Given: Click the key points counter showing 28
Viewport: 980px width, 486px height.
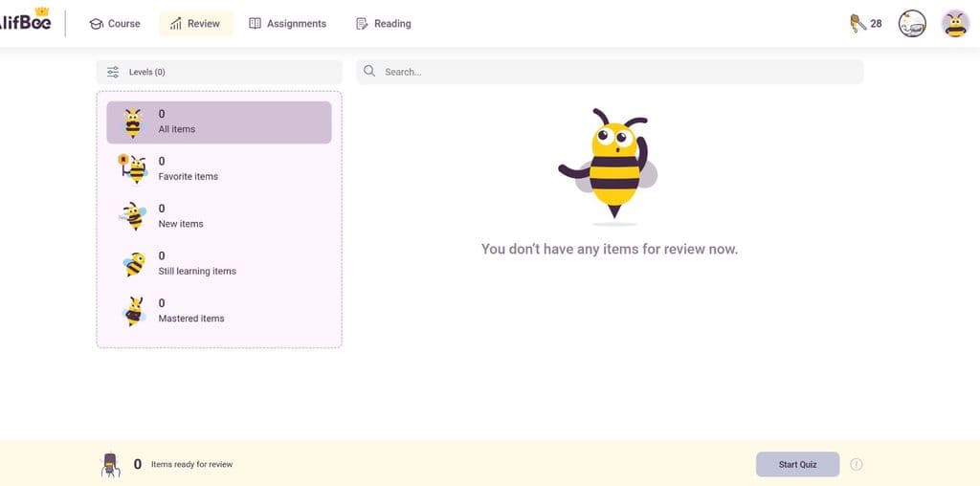Looking at the screenshot, I should [865, 24].
